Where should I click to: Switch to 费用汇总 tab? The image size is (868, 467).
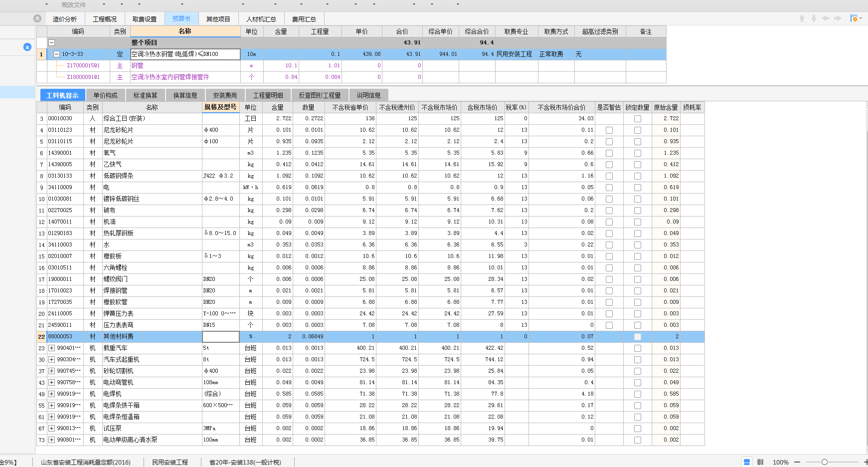[x=304, y=19]
